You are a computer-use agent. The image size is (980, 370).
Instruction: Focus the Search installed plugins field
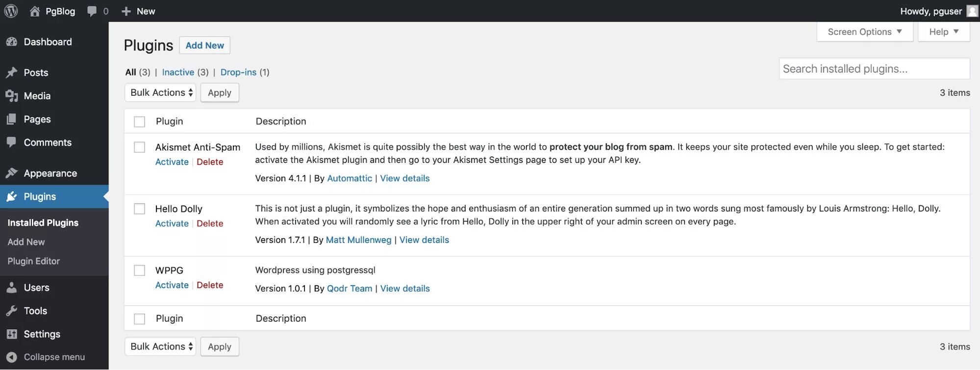coord(874,69)
